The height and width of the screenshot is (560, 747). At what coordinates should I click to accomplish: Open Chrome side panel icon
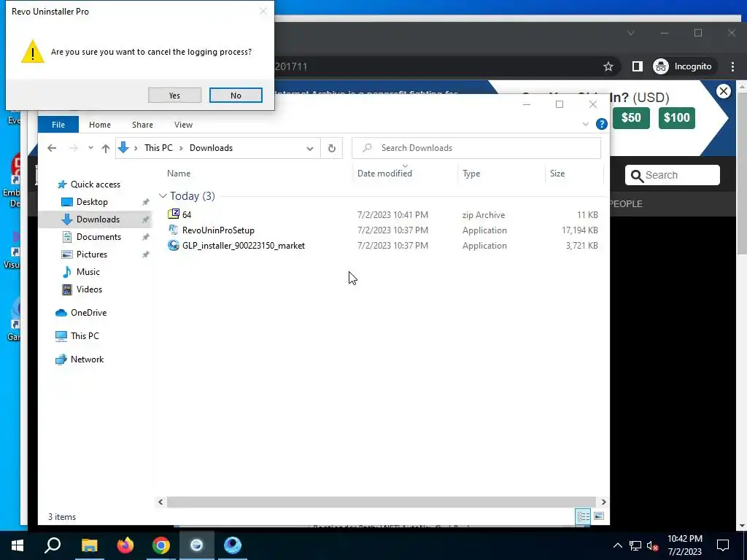coord(637,66)
